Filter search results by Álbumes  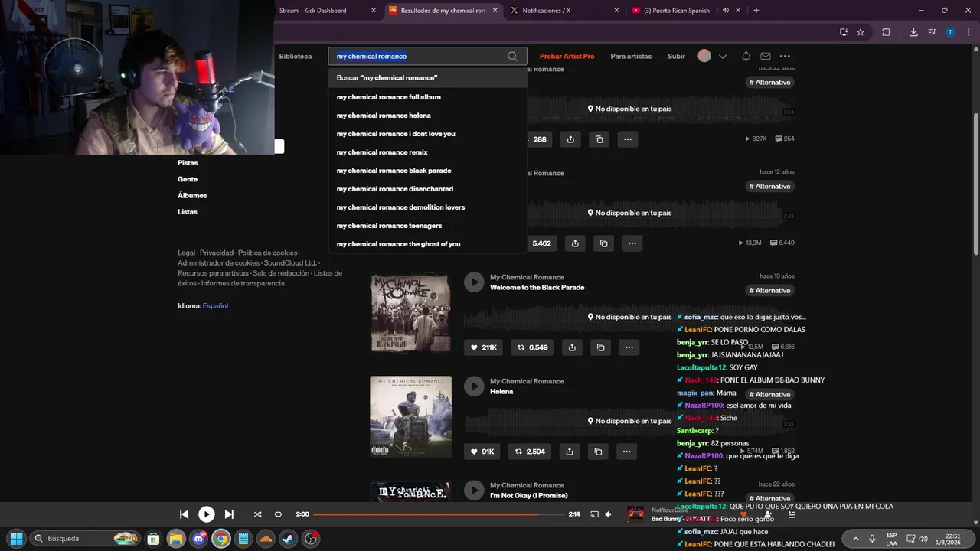192,195
